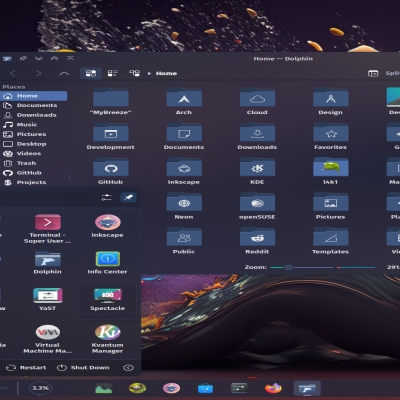Select Home in the Places panel

click(x=34, y=96)
